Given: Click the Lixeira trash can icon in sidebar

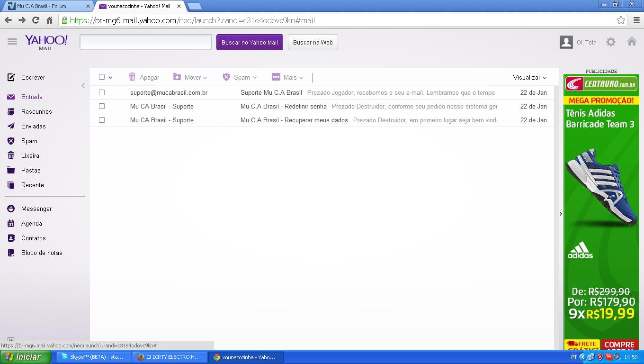Looking at the screenshot, I should point(11,155).
